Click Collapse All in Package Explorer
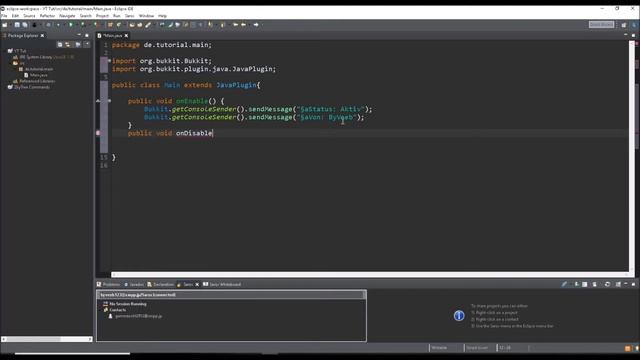Viewport: 640px width, 360px height. 60,44
